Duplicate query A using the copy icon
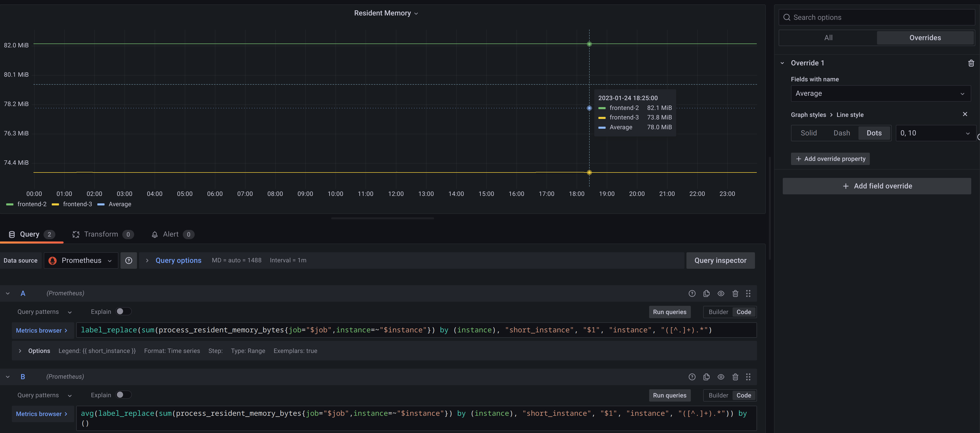The height and width of the screenshot is (433, 980). click(x=707, y=293)
